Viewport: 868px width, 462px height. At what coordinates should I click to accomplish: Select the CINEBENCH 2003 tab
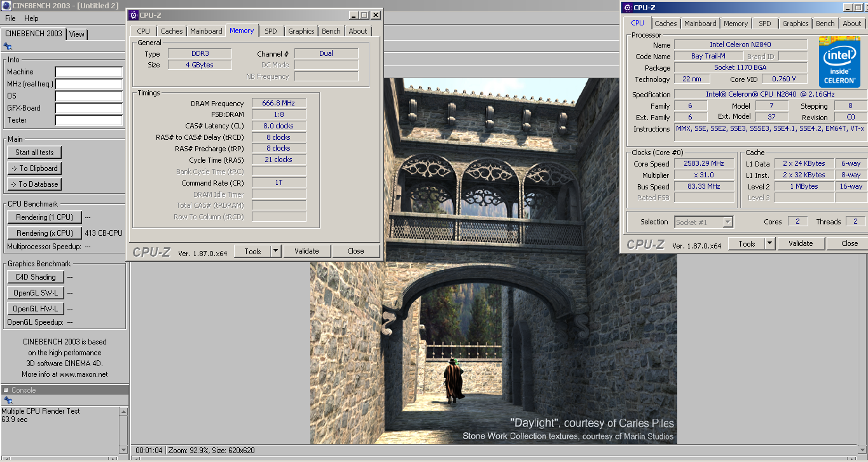point(34,34)
